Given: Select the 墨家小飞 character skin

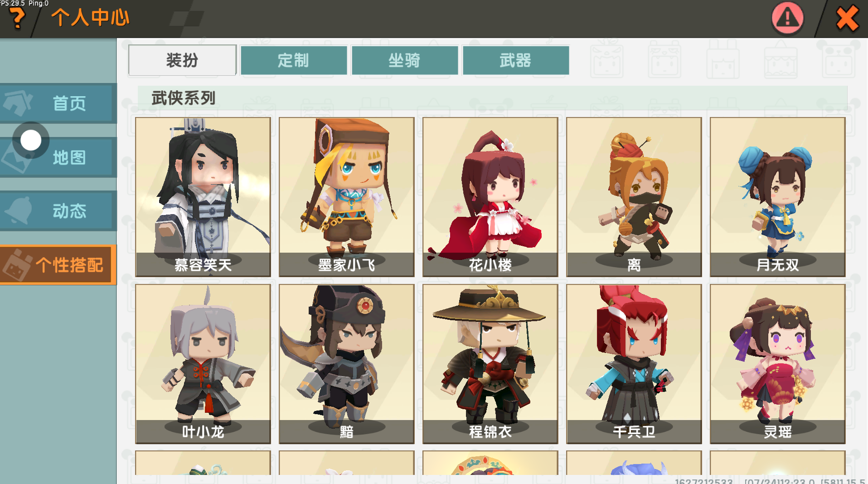Looking at the screenshot, I should (x=347, y=197).
